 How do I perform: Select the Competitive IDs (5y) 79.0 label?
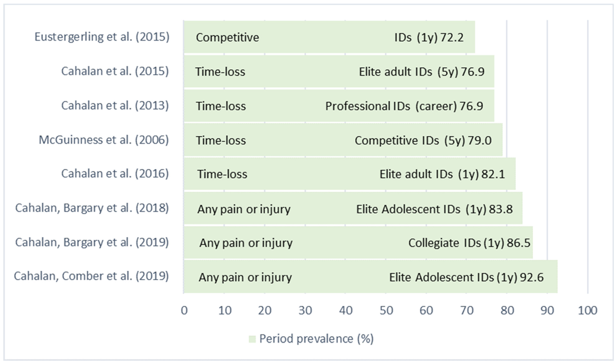click(423, 141)
